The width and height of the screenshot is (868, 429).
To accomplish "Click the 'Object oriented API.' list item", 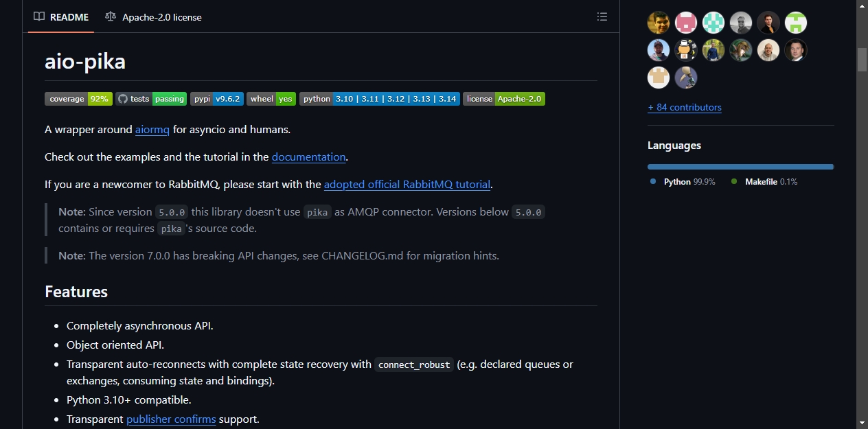I will coord(115,345).
